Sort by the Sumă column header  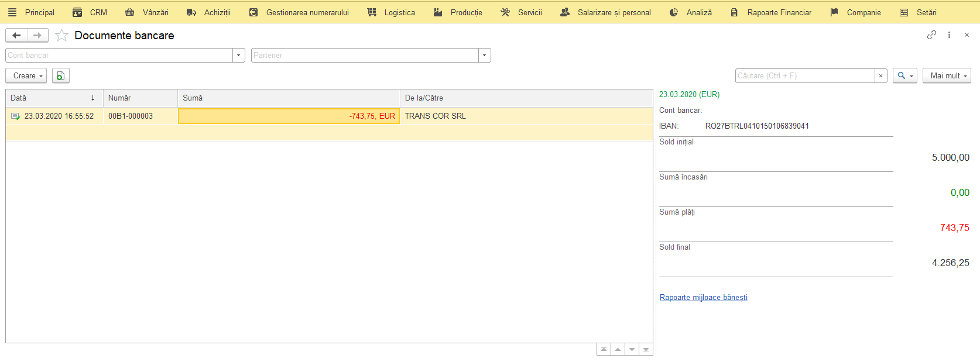[289, 98]
